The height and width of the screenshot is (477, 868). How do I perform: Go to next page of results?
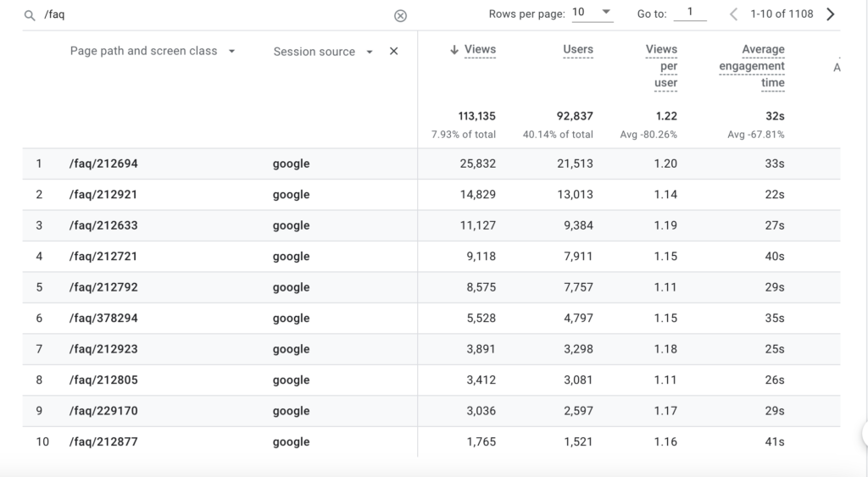pyautogui.click(x=831, y=14)
